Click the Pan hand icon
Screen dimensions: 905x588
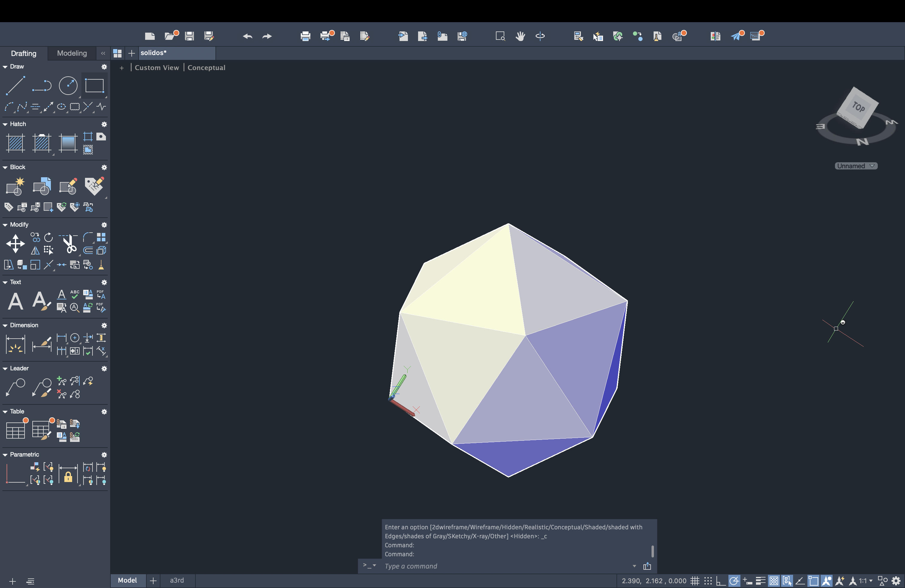point(520,36)
